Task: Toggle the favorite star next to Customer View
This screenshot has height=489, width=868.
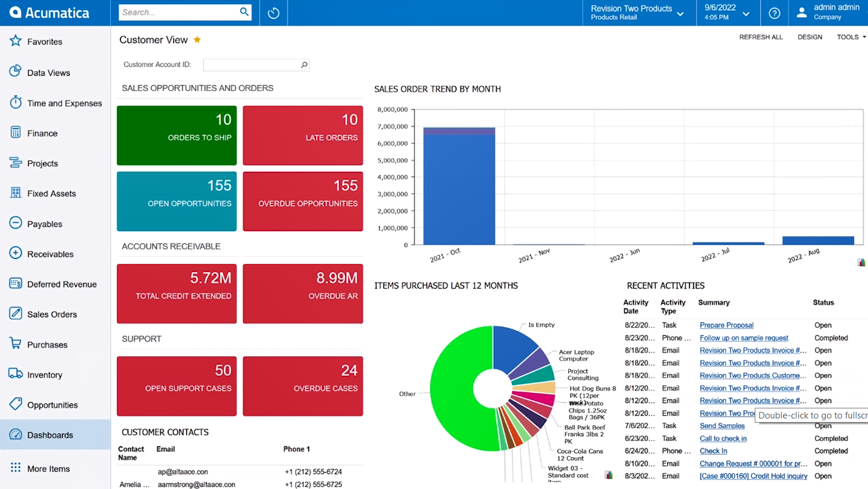Action: point(196,39)
